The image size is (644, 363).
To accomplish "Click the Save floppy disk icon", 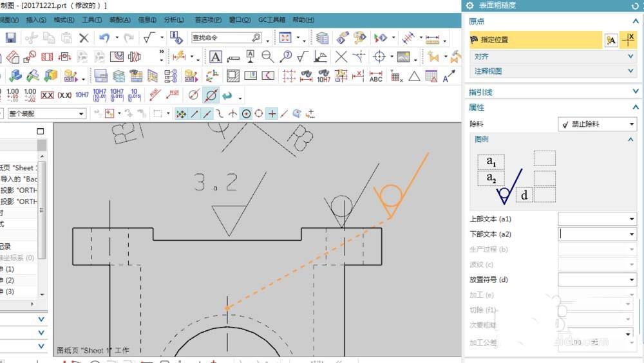I will pyautogui.click(x=11, y=38).
